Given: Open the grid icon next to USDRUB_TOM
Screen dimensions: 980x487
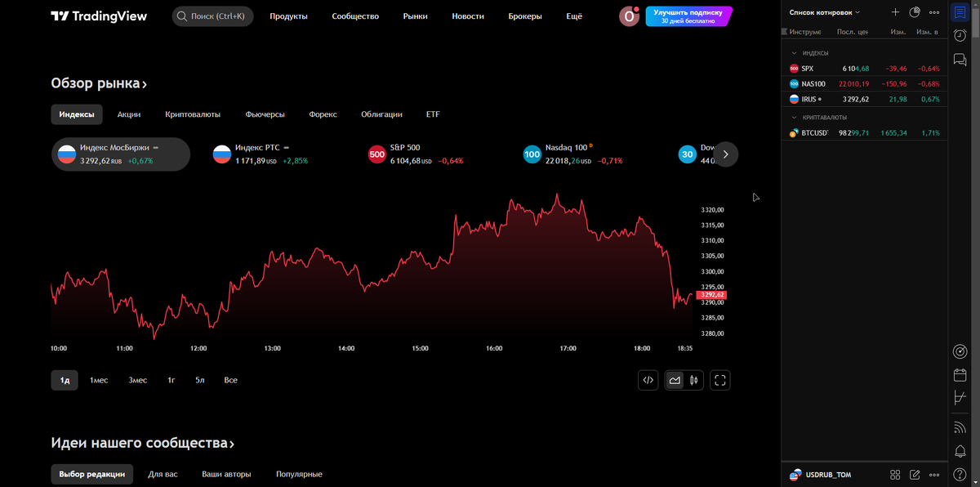Looking at the screenshot, I should [x=895, y=475].
